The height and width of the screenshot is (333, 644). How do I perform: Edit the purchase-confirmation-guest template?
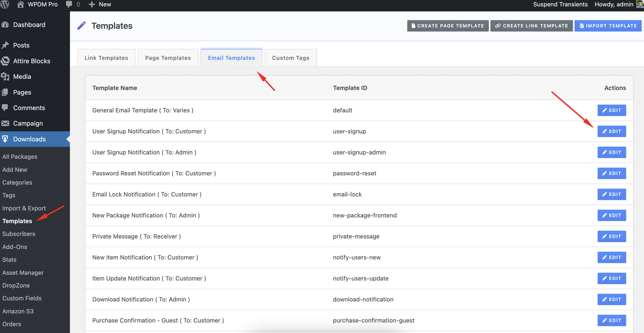612,320
